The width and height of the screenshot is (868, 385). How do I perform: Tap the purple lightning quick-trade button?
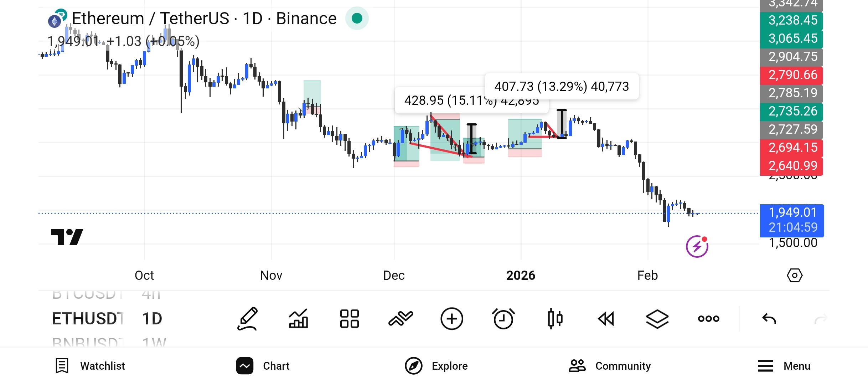pyautogui.click(x=697, y=246)
